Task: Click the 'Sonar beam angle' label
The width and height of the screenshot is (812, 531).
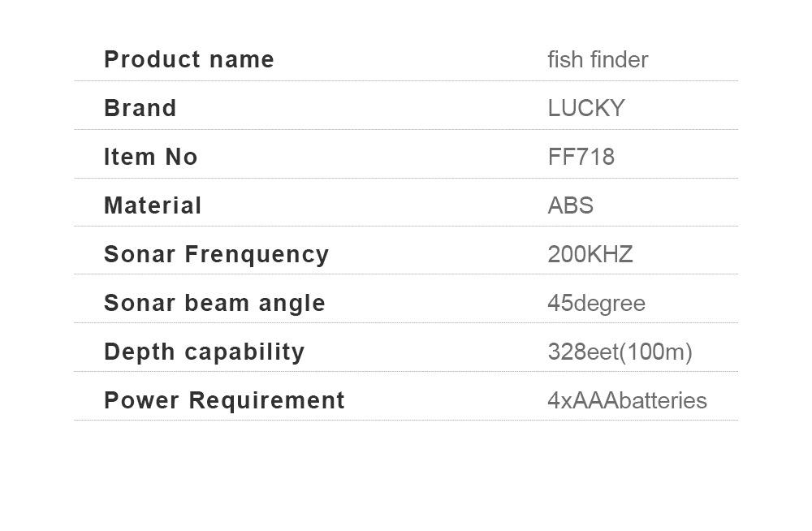Action: point(214,304)
